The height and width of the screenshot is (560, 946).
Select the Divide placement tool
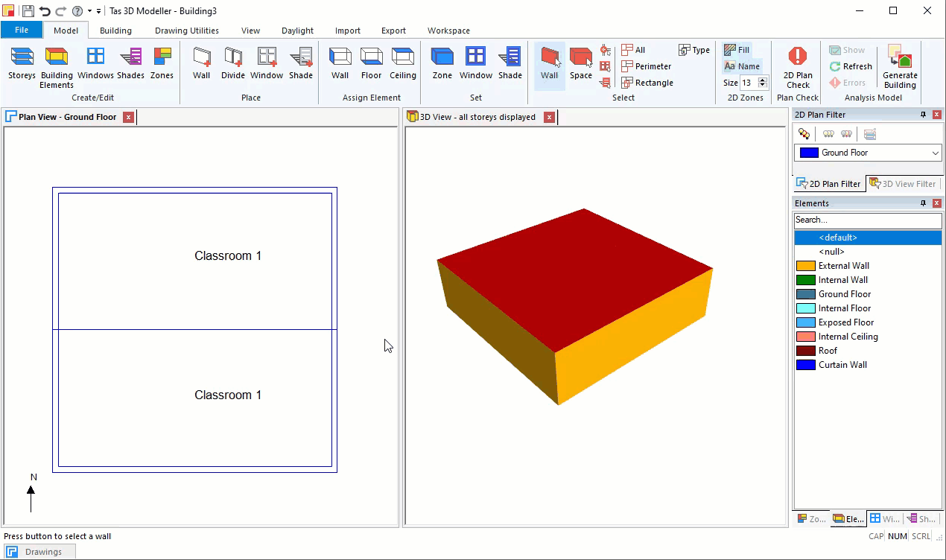coord(233,63)
